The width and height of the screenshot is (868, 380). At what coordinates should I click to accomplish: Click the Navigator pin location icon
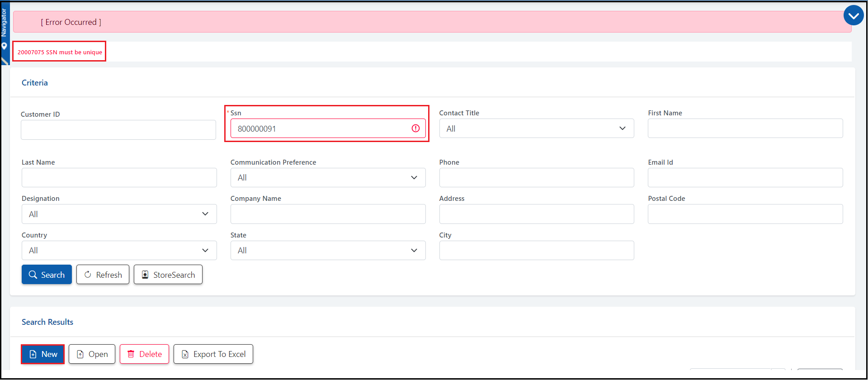pos(5,46)
